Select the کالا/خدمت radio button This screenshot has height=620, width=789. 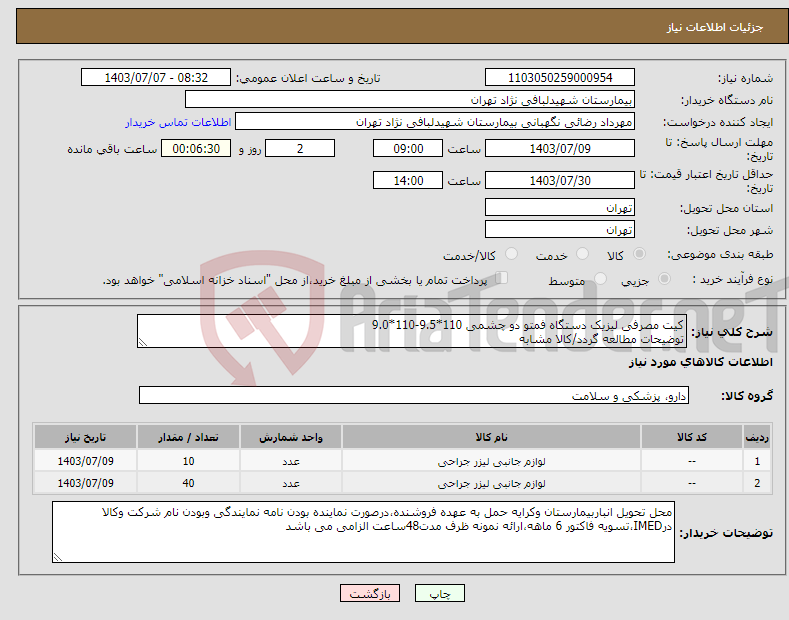pos(511,254)
